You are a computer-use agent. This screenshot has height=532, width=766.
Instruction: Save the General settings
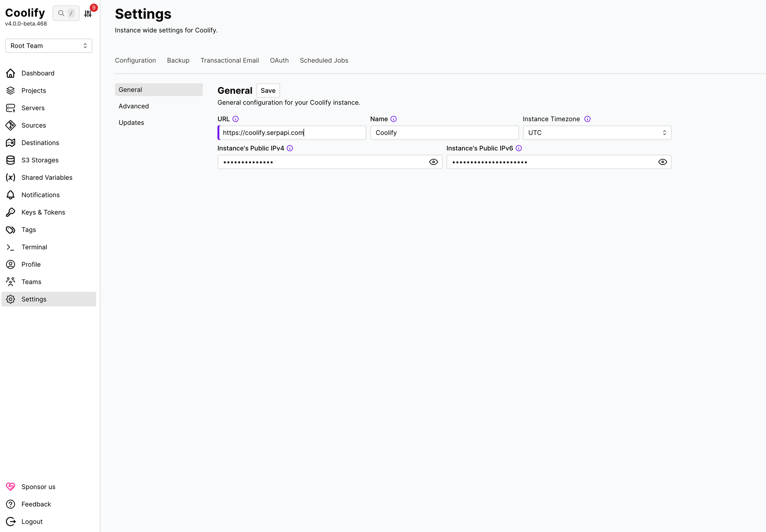click(268, 90)
